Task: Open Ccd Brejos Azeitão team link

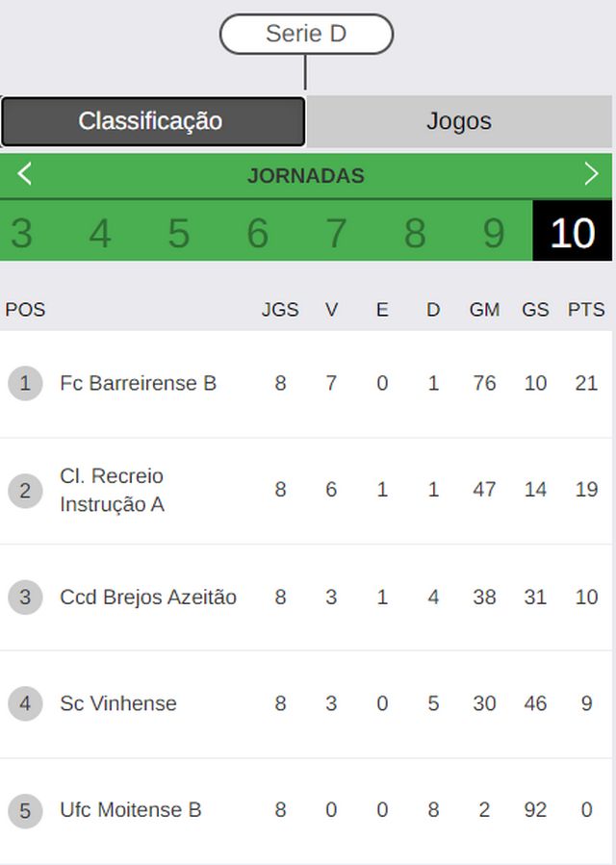Action: (148, 598)
